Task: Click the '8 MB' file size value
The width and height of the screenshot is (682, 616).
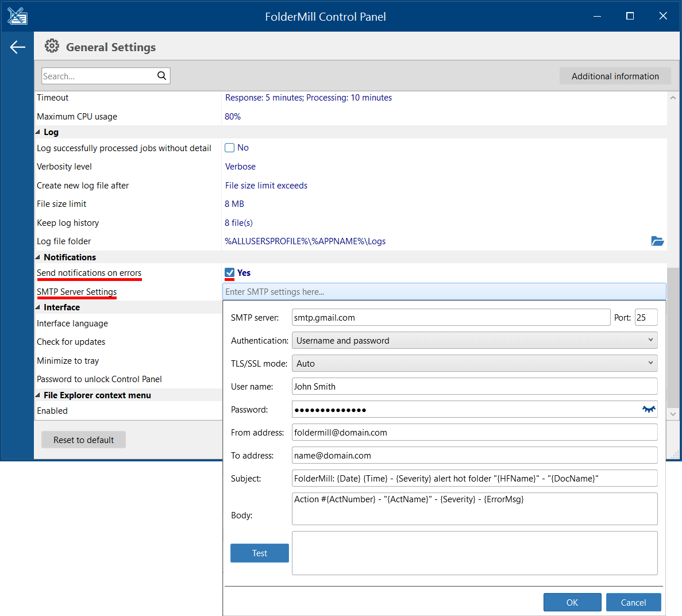Action: coord(234,204)
